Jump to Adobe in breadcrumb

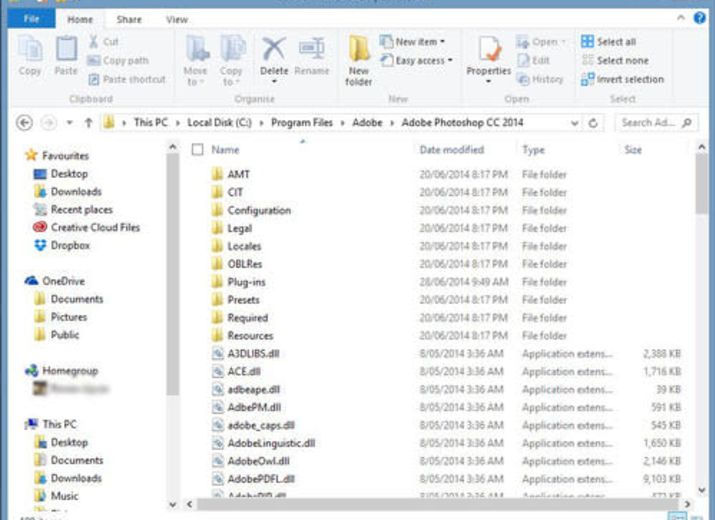point(367,123)
